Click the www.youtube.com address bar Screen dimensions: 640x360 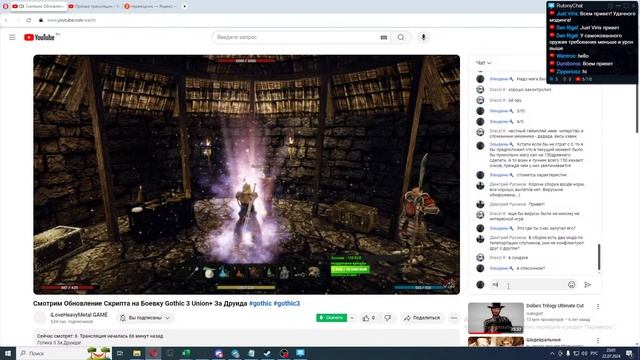(72, 20)
